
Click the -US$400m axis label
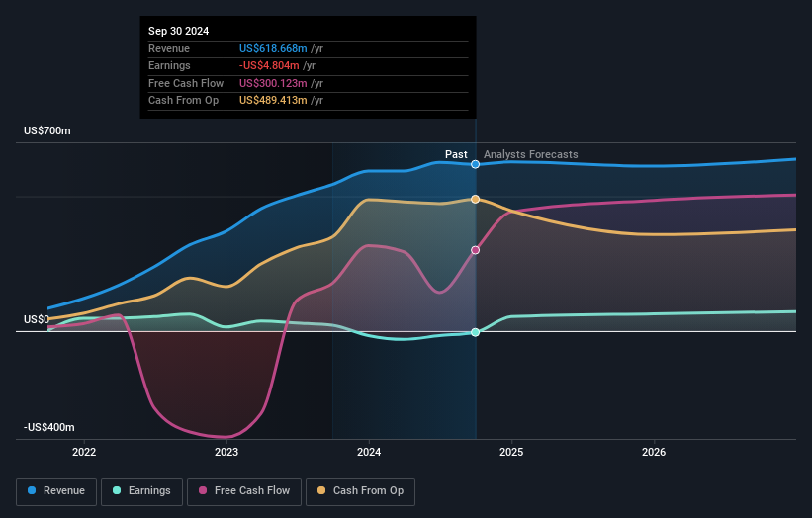click(49, 427)
